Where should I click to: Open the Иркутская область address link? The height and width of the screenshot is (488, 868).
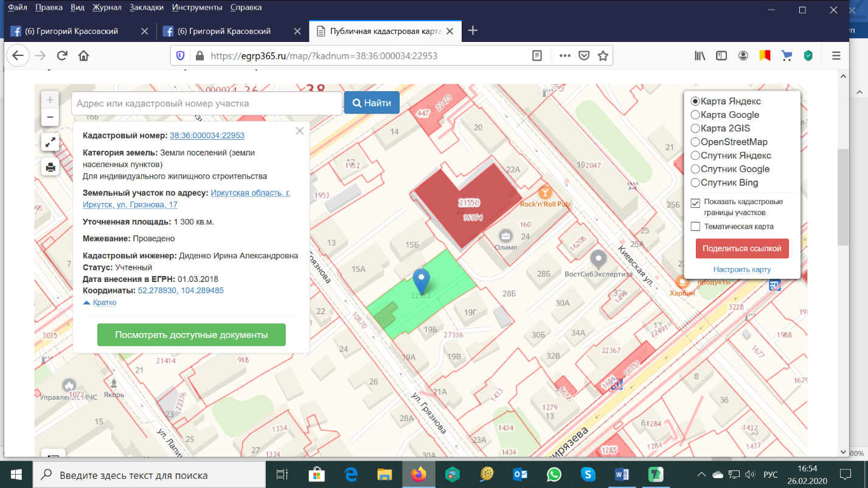187,199
